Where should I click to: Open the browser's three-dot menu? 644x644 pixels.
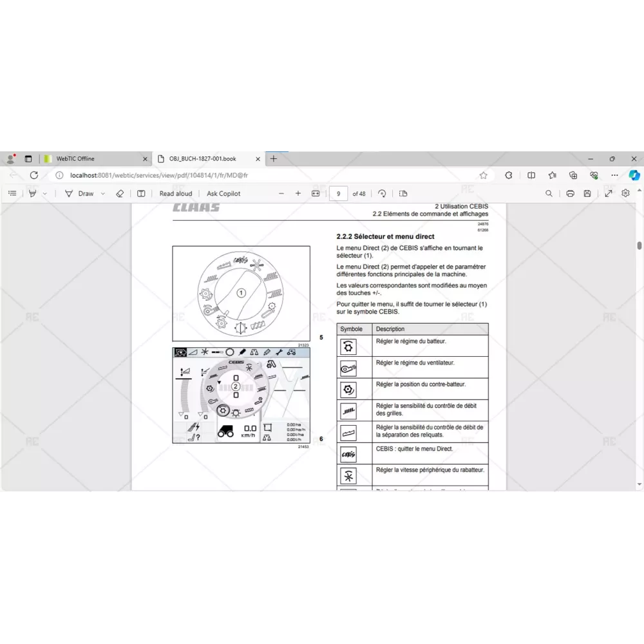pos(615,175)
